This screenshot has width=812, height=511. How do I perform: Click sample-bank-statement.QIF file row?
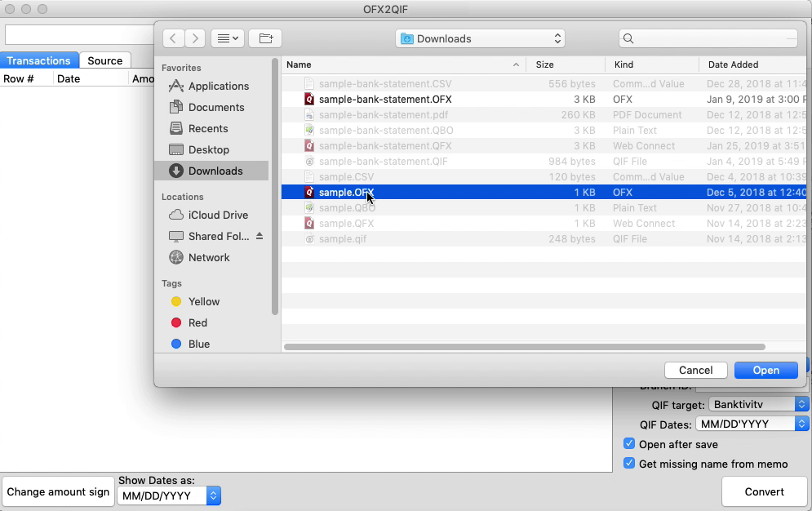point(544,162)
